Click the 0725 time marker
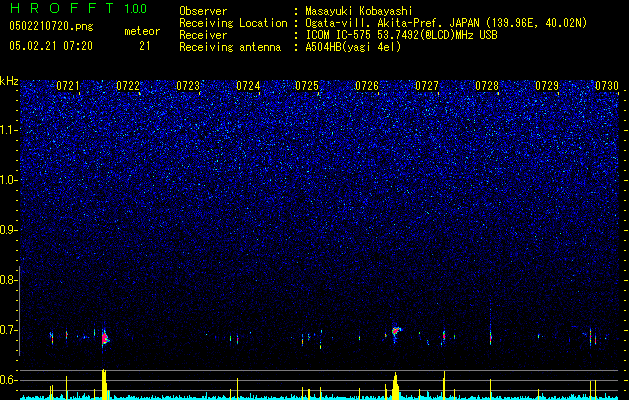 coord(307,86)
